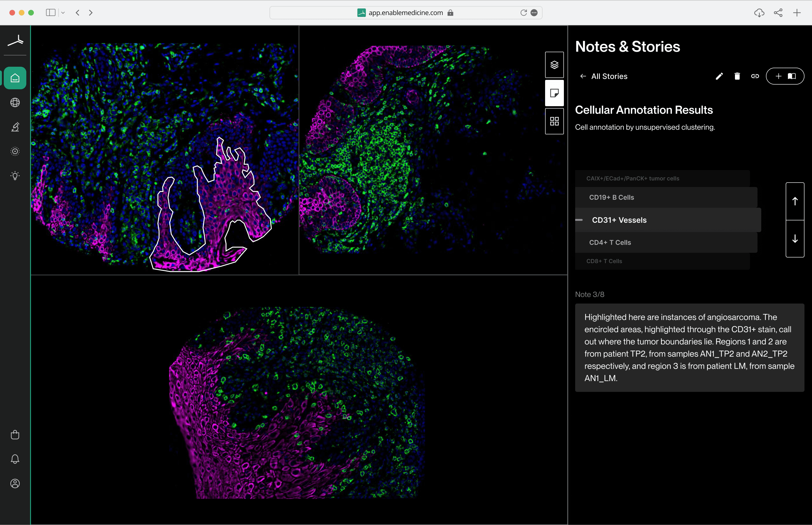
Task: Open the target circle icon in the sidebar
Action: [15, 151]
